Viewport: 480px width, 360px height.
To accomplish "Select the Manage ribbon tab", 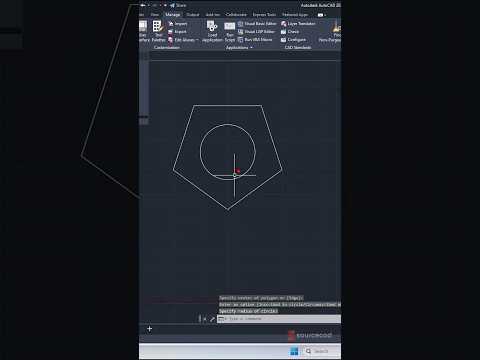I will pos(173,15).
